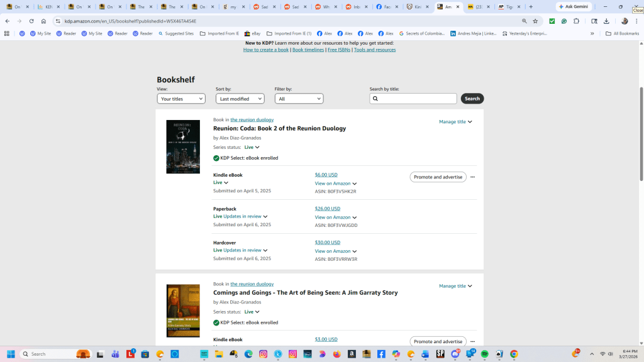Click Promote and advertise for Reunion: Coda eBook
This screenshot has width=644, height=362.
coord(438,177)
